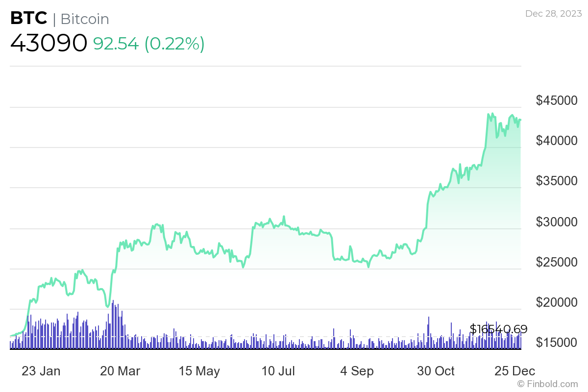
Task: Click the green 92.54 (0.22%) change text
Action: pos(149,44)
